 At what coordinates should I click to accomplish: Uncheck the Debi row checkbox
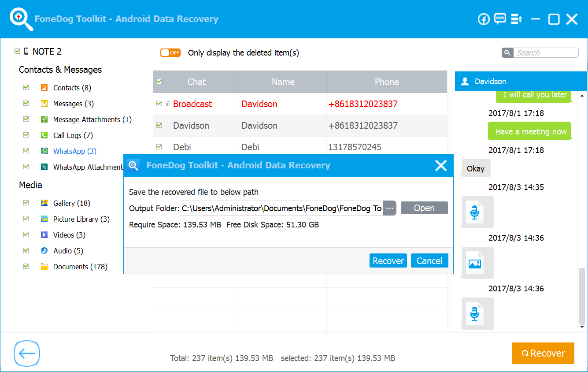coord(159,147)
